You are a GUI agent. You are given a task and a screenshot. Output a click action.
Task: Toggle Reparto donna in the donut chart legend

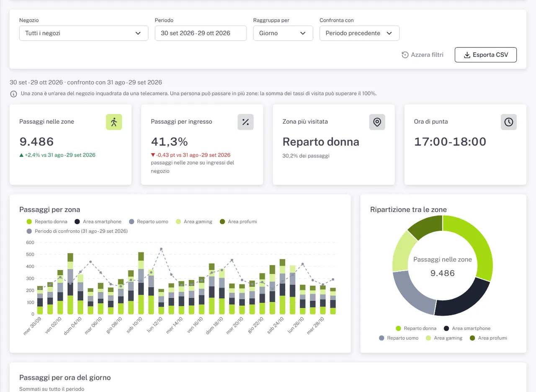click(x=416, y=328)
